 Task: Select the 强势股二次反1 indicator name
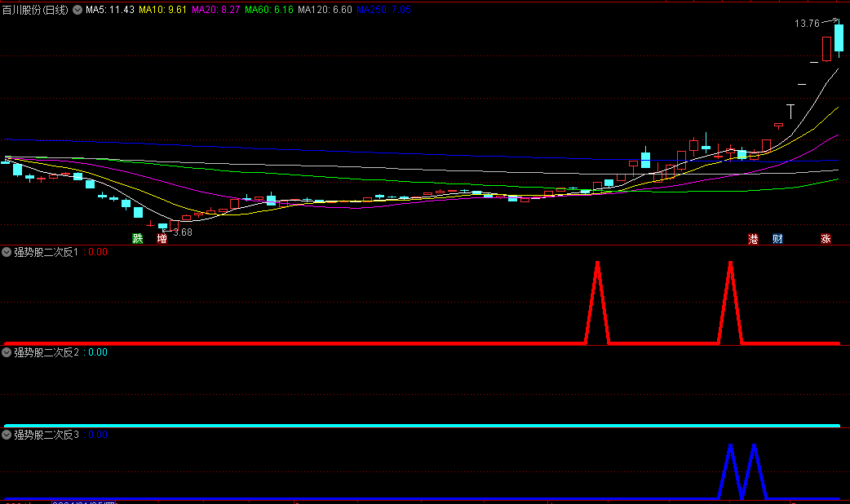coord(46,252)
